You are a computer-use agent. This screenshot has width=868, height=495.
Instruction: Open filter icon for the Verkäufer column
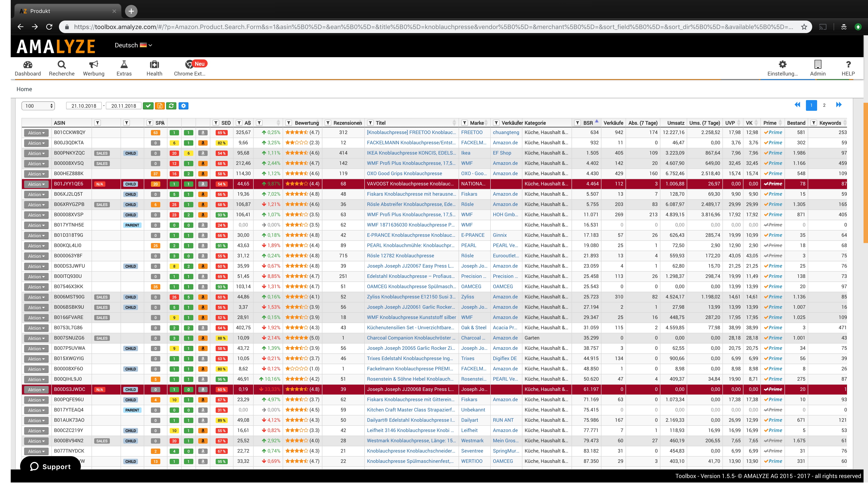(496, 123)
